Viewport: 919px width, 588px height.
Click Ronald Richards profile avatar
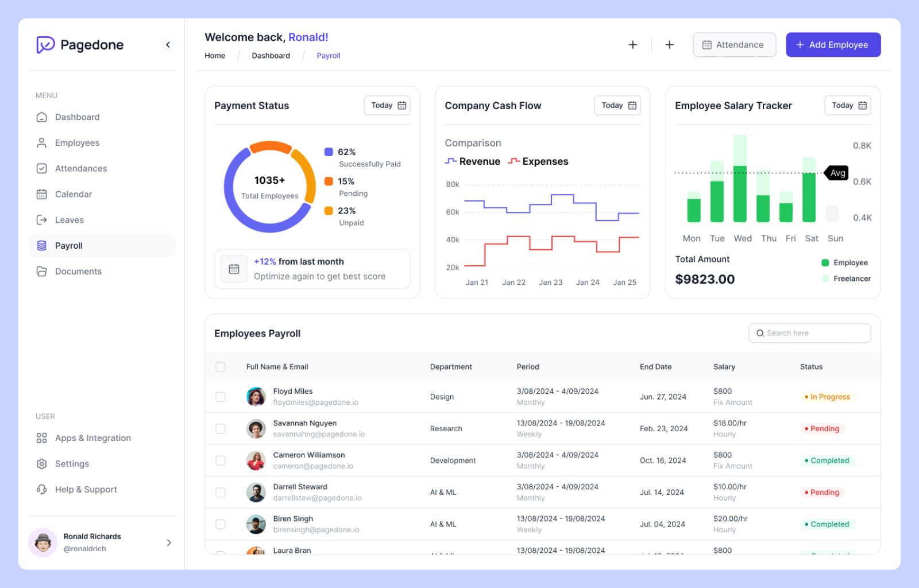[x=43, y=543]
